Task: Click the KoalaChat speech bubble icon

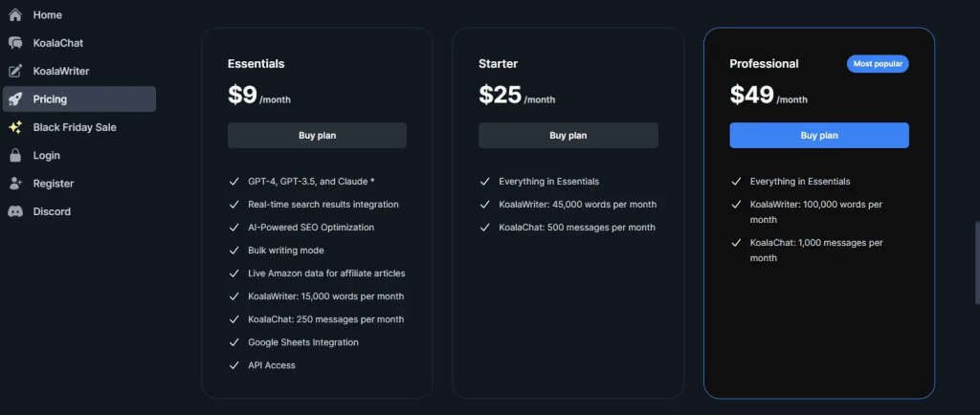Action: coord(15,43)
